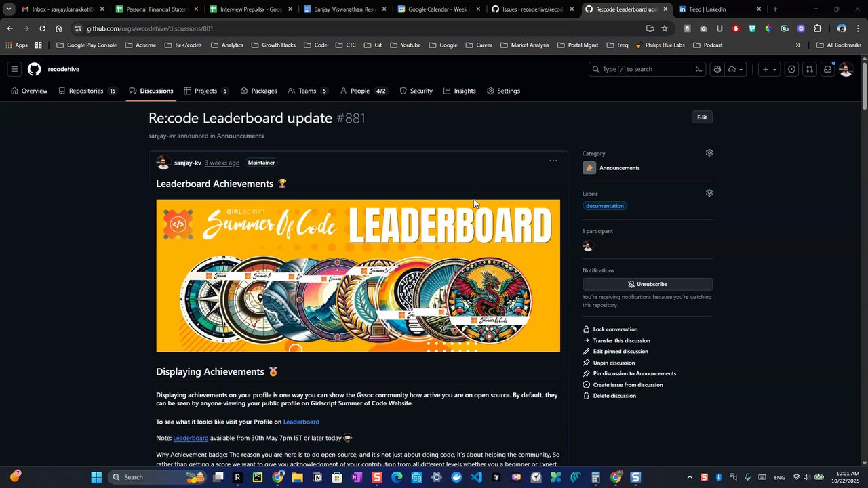Open All Bookmarks folder

(x=839, y=45)
